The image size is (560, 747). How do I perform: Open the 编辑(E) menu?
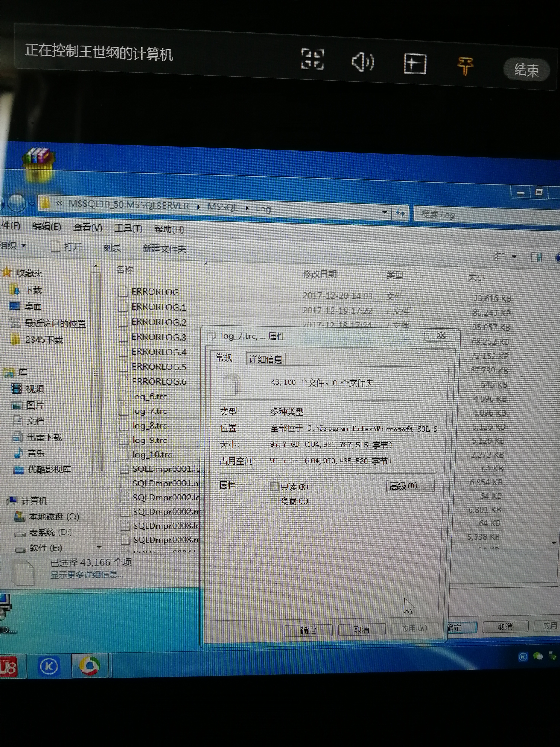pyautogui.click(x=47, y=227)
